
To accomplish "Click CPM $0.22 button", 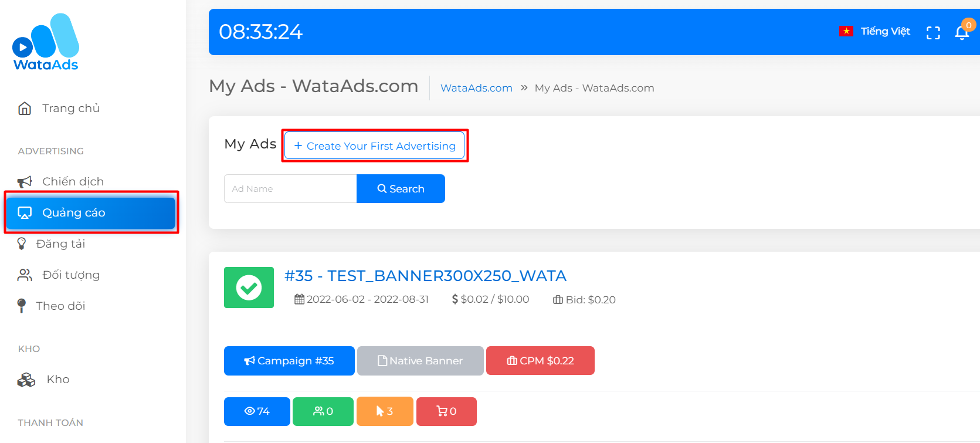I will click(540, 361).
